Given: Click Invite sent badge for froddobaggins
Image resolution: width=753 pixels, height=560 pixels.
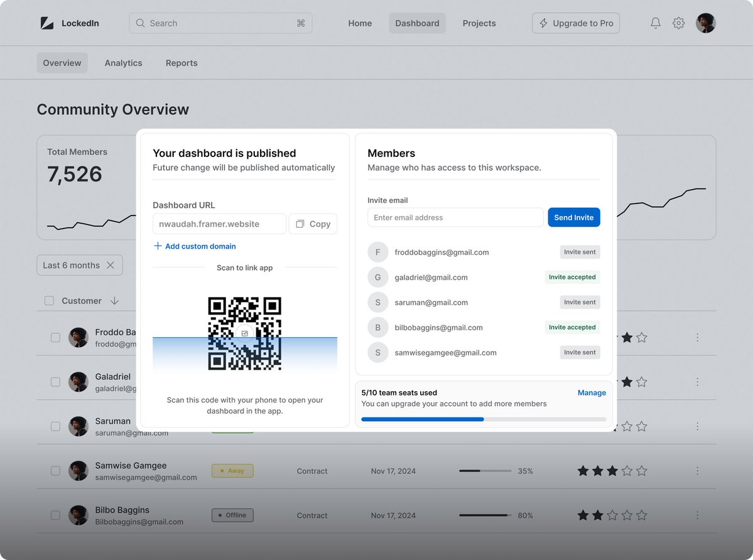Looking at the screenshot, I should coord(580,252).
